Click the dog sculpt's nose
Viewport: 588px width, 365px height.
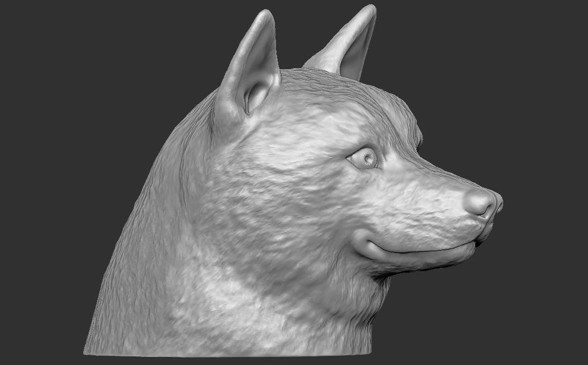click(x=483, y=203)
